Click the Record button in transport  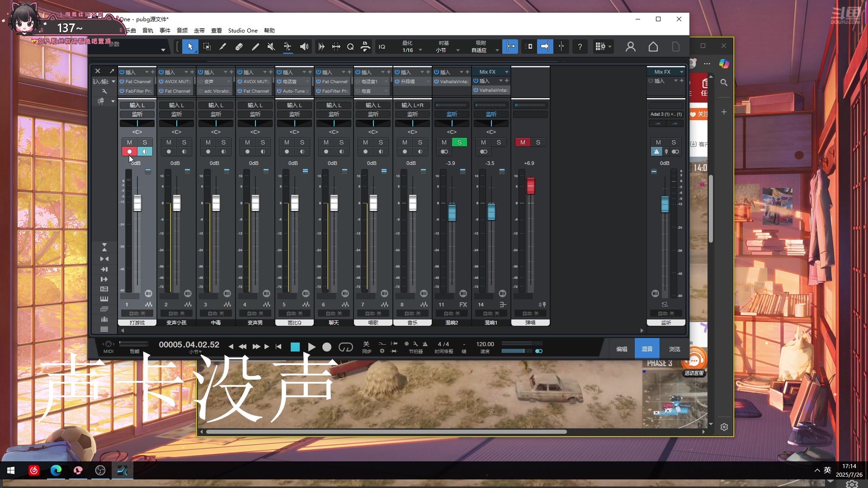click(x=327, y=347)
